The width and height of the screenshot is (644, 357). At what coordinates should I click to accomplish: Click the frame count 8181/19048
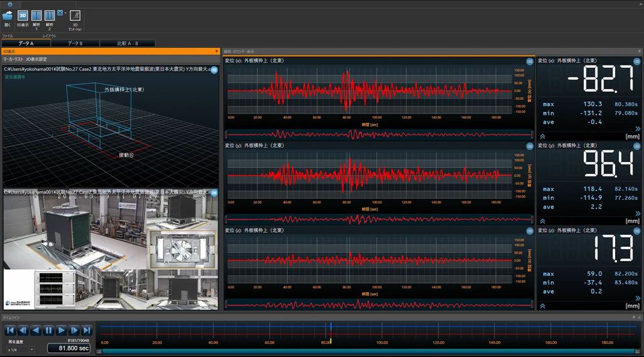78,341
